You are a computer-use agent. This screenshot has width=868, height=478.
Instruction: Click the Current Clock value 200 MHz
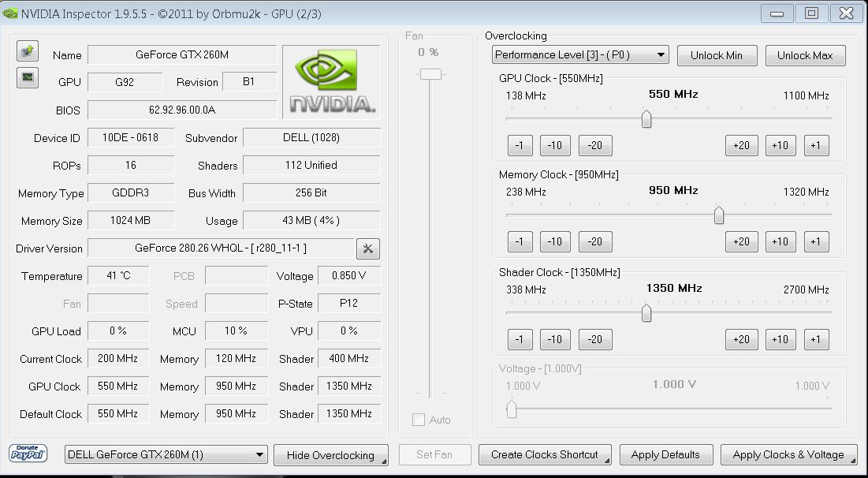click(x=118, y=359)
